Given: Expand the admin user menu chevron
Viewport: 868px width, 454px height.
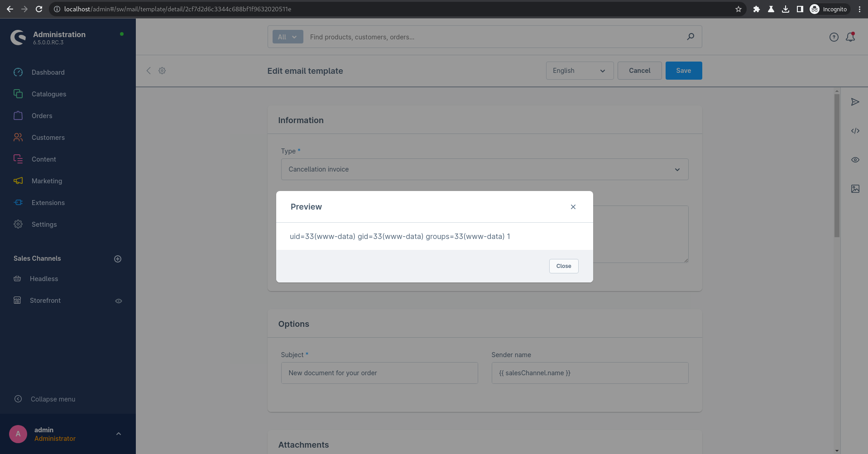Looking at the screenshot, I should pyautogui.click(x=119, y=434).
